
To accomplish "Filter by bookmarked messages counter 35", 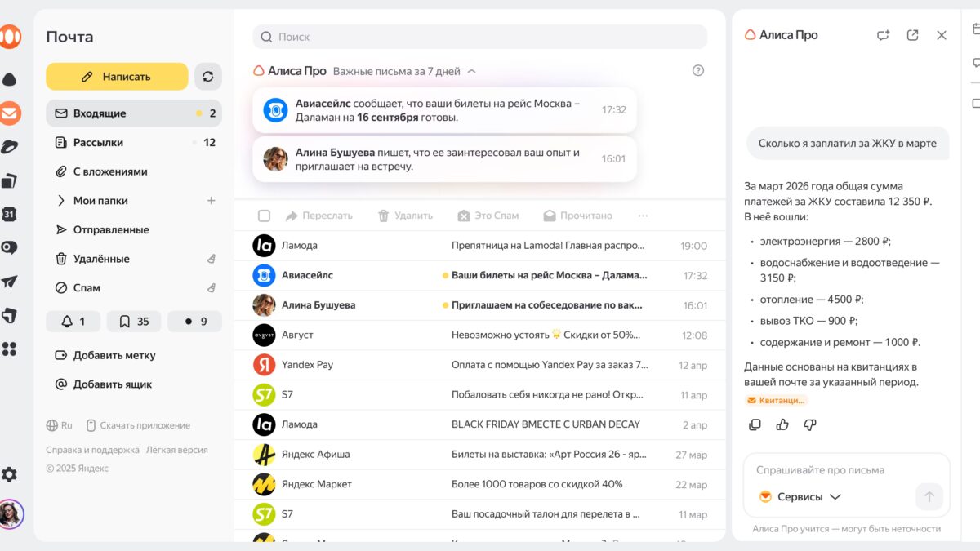I will click(x=134, y=322).
